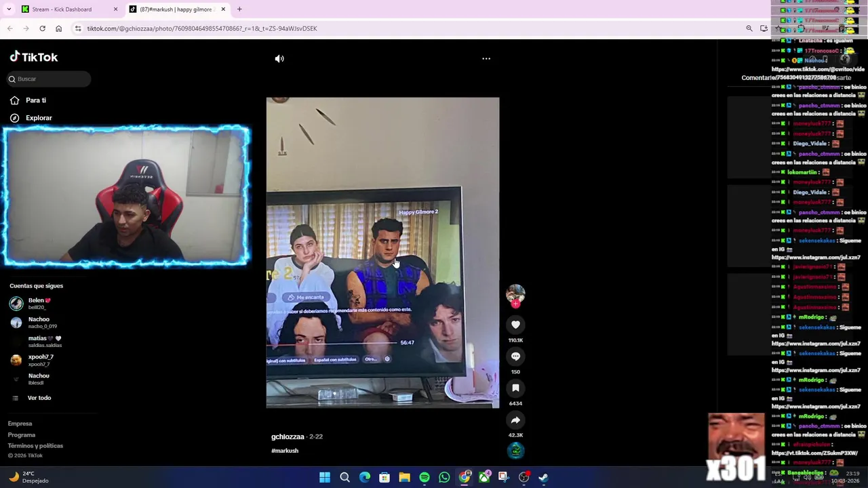868x488 pixels.
Task: Open Términos y políticas link
Action: pos(35,445)
